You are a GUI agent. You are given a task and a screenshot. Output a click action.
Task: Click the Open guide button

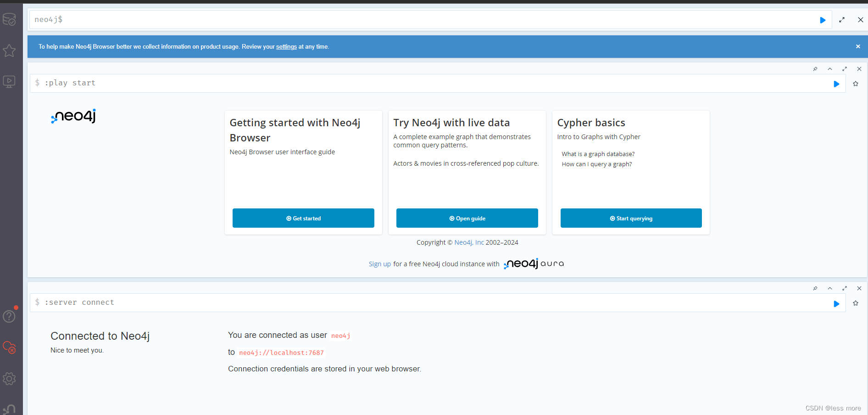tap(467, 218)
